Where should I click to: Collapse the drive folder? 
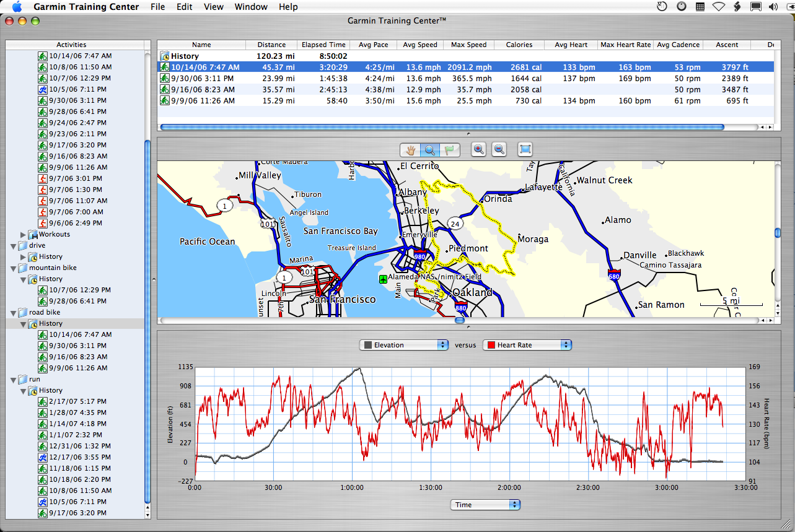14,246
